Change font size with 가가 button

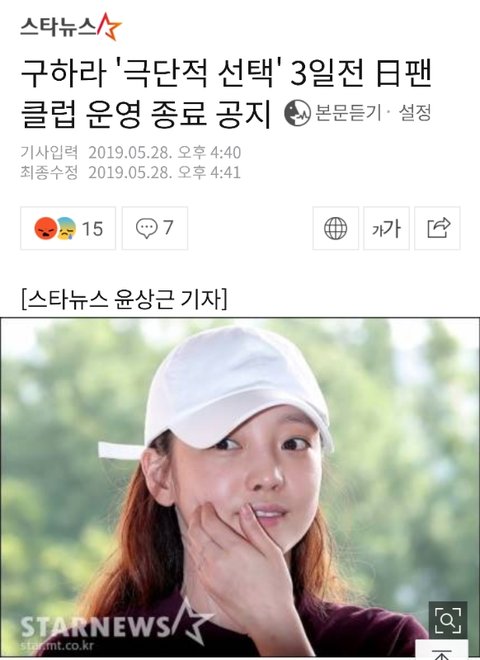(x=387, y=229)
